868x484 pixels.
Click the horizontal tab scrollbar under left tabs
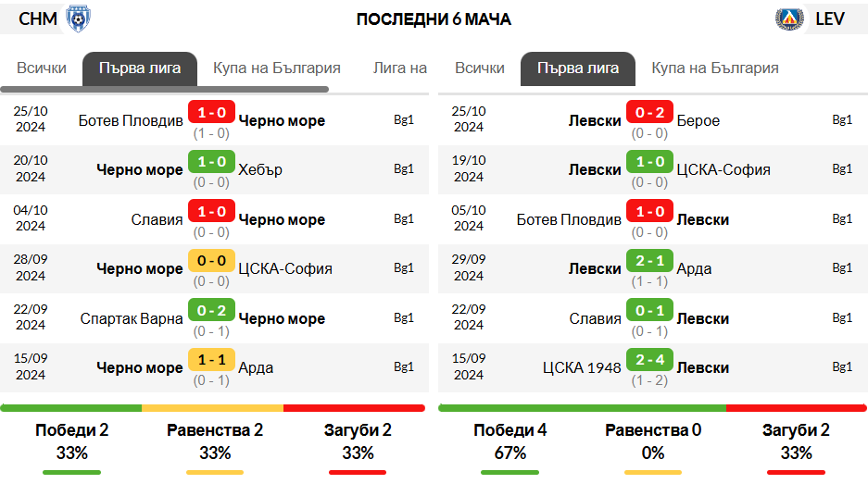(164, 89)
